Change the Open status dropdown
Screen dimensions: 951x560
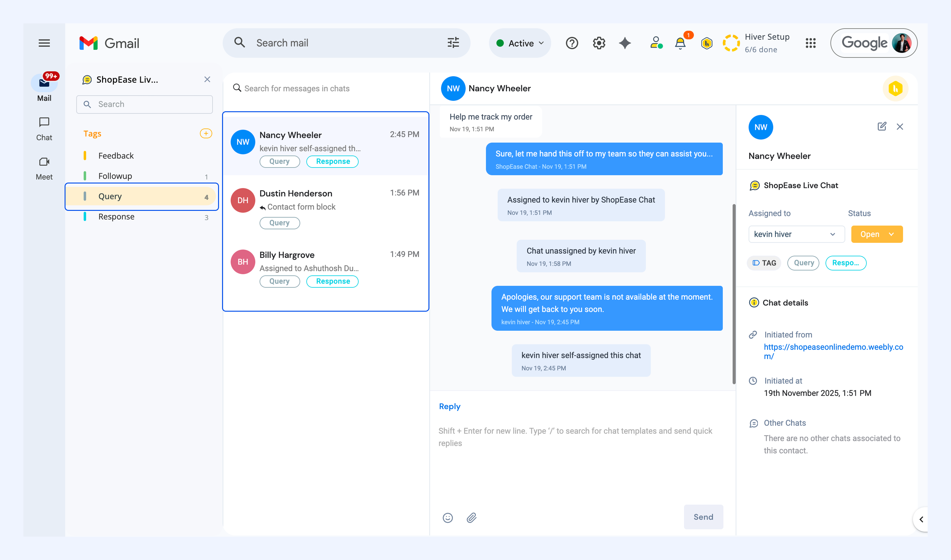pos(877,234)
